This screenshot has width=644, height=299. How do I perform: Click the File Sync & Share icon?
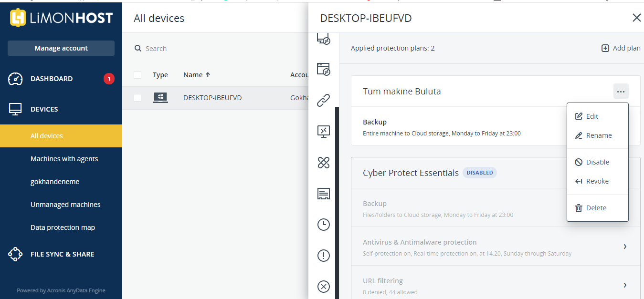tap(15, 254)
